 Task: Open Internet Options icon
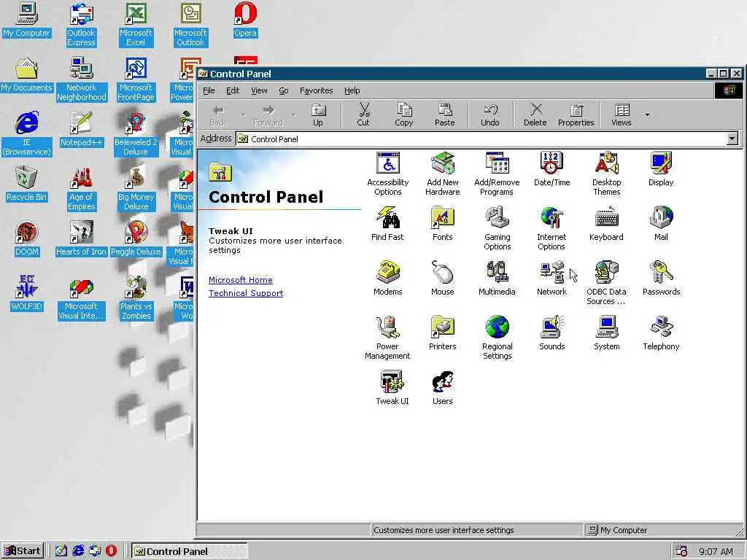tap(551, 228)
